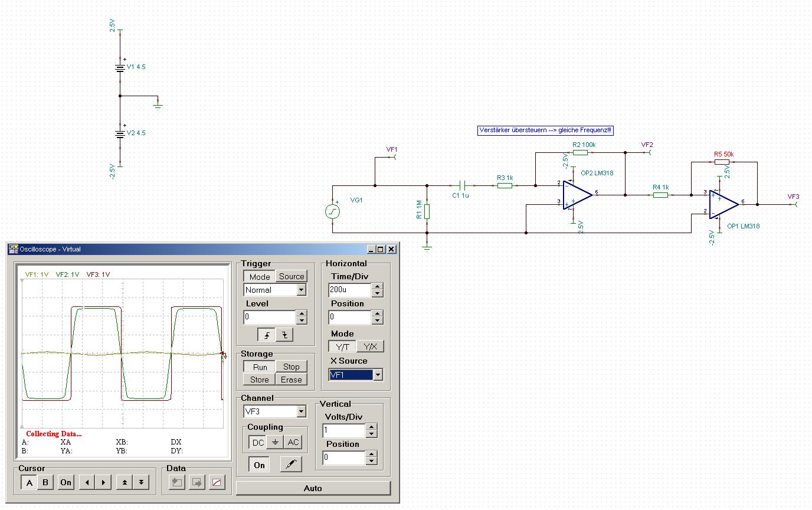
Task: Click the ground coupling symbol button
Action: [x=275, y=443]
